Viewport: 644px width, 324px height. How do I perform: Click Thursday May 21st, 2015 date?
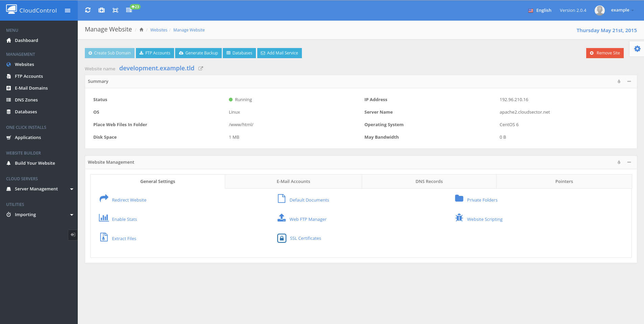(606, 30)
